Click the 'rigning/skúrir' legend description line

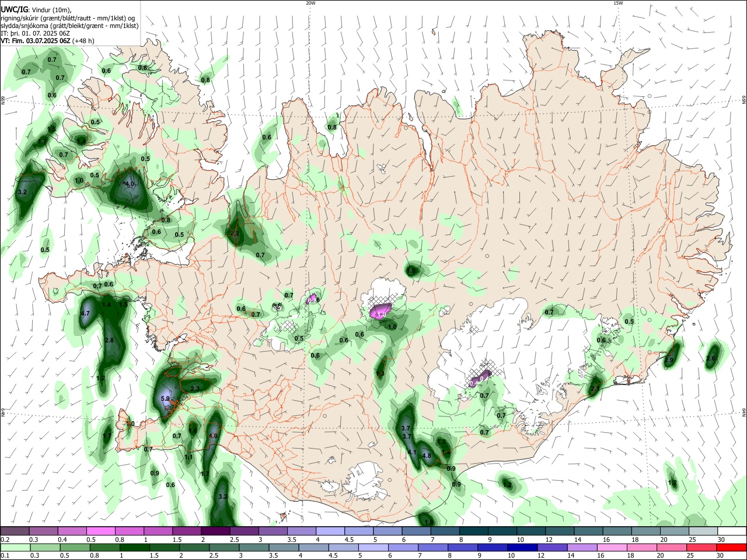pos(68,17)
